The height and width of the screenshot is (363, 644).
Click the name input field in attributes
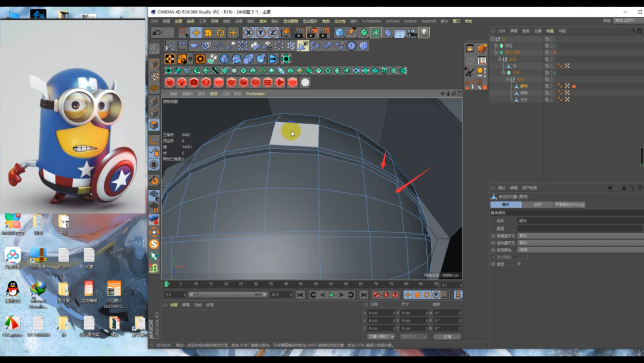point(580,221)
